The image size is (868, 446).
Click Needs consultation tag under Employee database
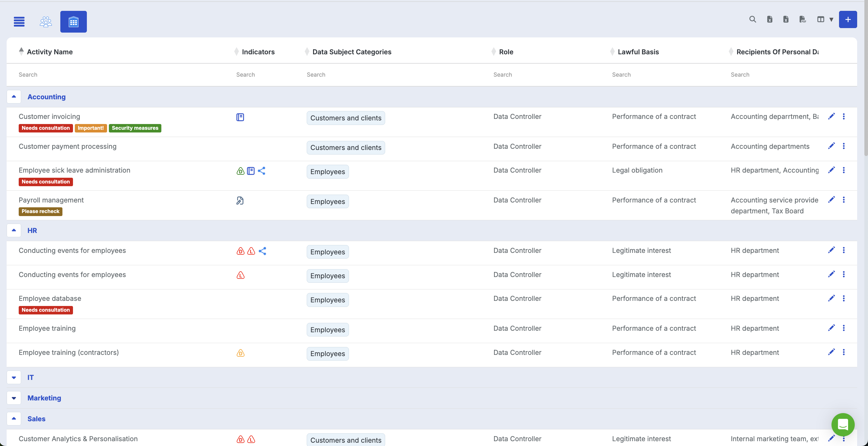pyautogui.click(x=46, y=310)
